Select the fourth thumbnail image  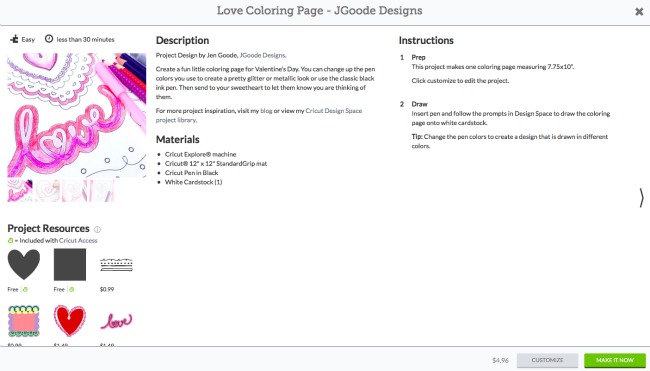102,191
